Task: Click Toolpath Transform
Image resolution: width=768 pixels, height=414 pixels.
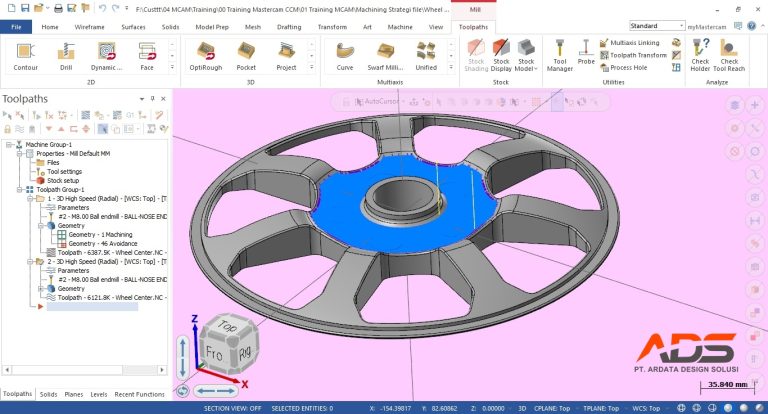Action: 633,55
